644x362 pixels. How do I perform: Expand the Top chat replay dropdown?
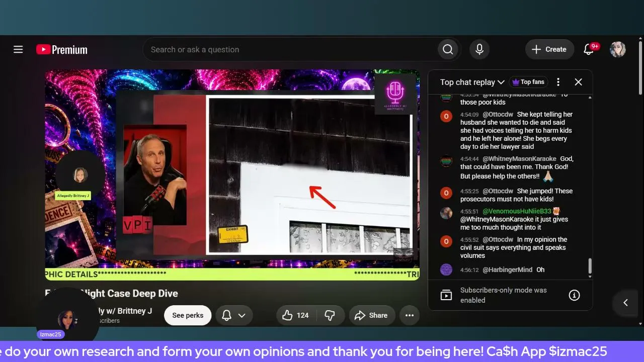click(472, 82)
